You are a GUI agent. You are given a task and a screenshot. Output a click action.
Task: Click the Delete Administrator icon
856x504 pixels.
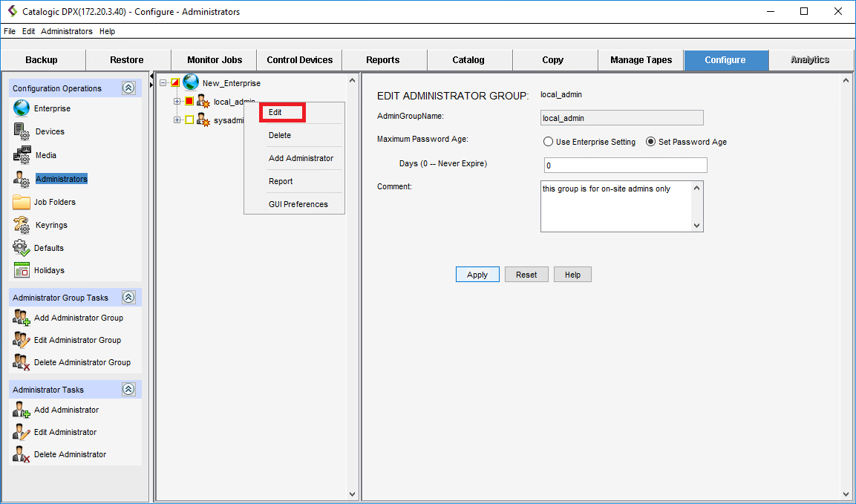(x=22, y=454)
